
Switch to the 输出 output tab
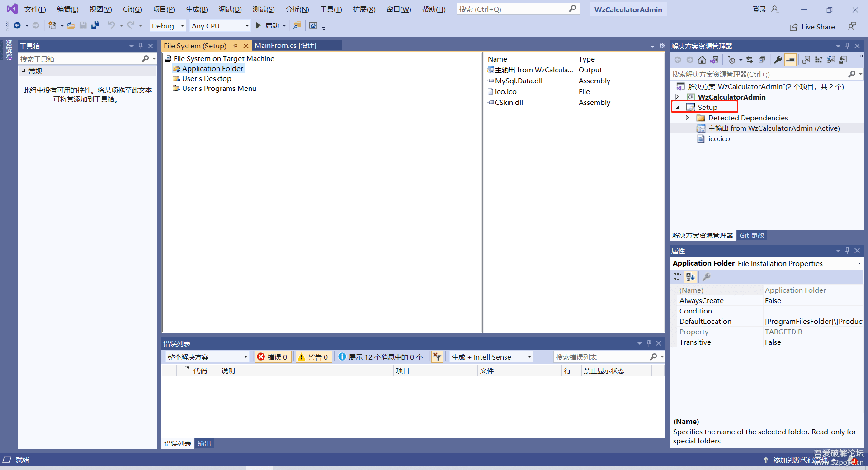(x=204, y=443)
